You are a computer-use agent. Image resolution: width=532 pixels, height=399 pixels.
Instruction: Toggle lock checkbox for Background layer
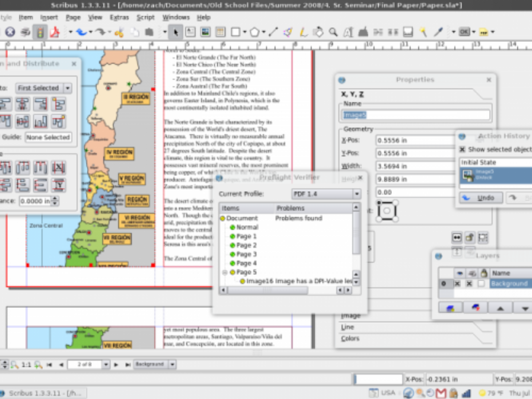(x=481, y=284)
